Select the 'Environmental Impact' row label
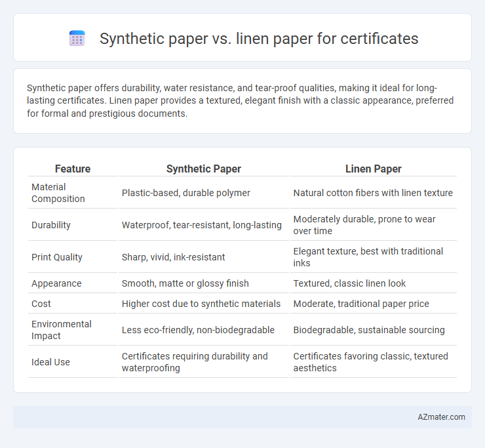 pos(61,330)
